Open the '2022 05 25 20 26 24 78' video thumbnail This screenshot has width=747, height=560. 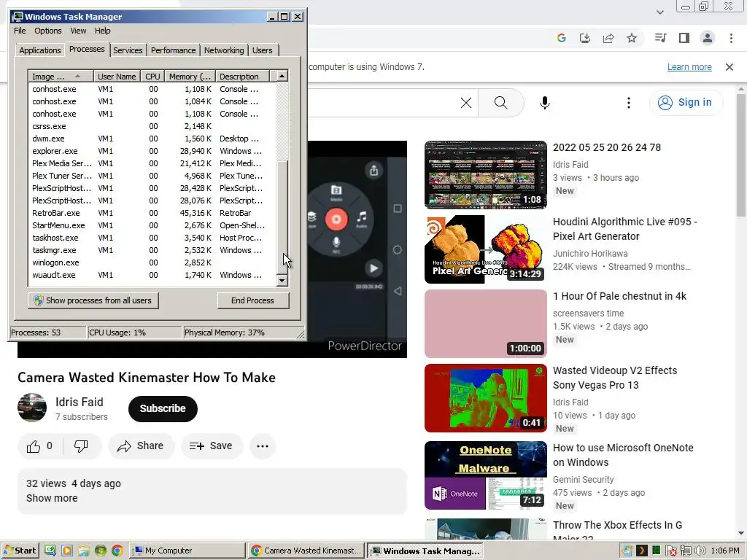(x=485, y=175)
